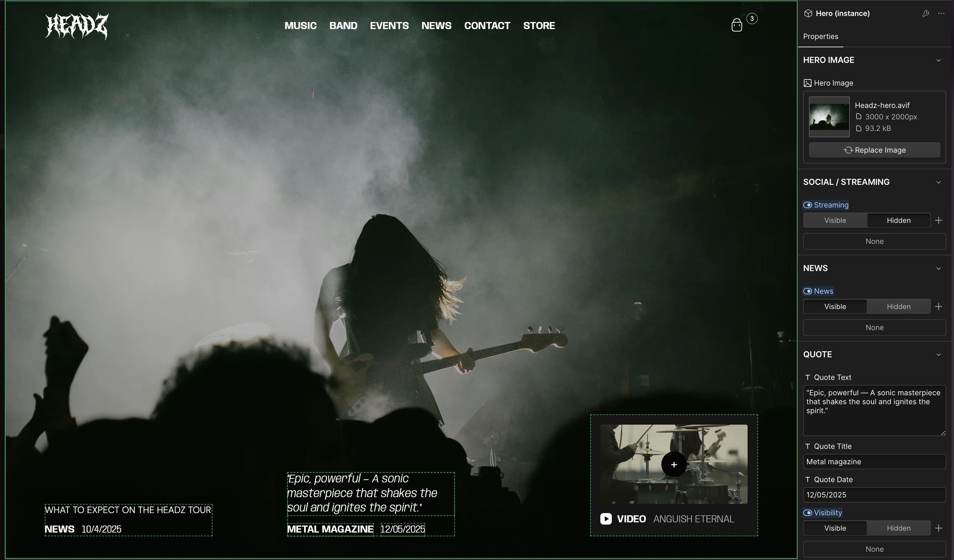This screenshot has height=560, width=954.
Task: Set Streaming visibility to Visible
Action: [x=835, y=220]
